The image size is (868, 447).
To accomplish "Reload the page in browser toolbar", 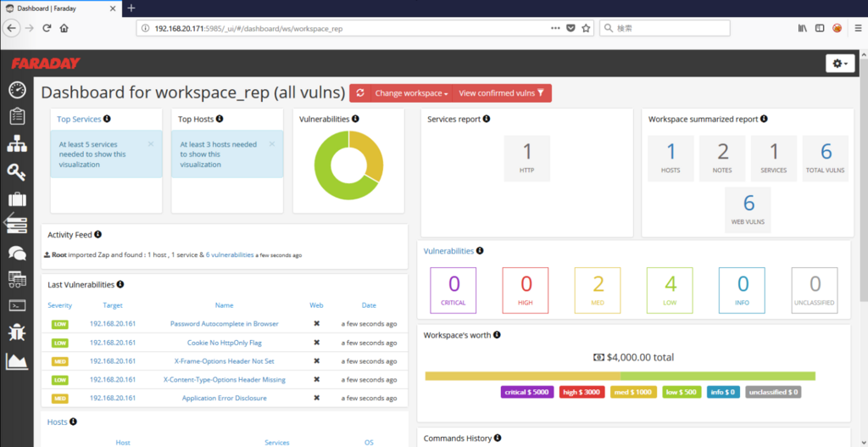I will [47, 28].
